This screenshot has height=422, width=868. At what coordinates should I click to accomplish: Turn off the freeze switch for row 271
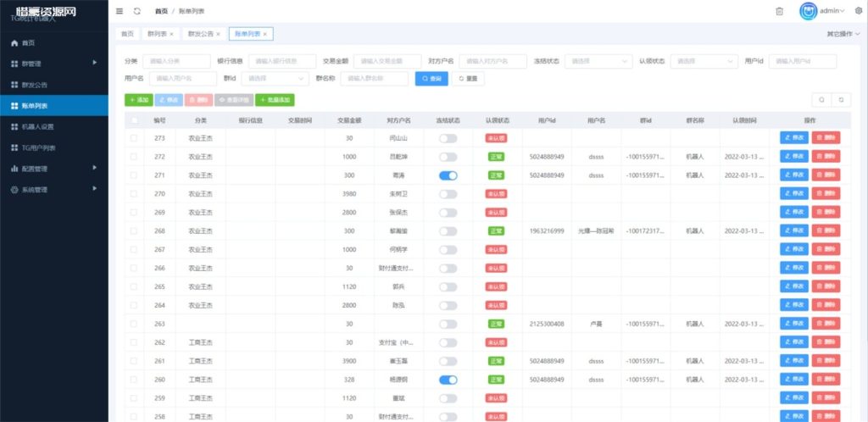[448, 175]
